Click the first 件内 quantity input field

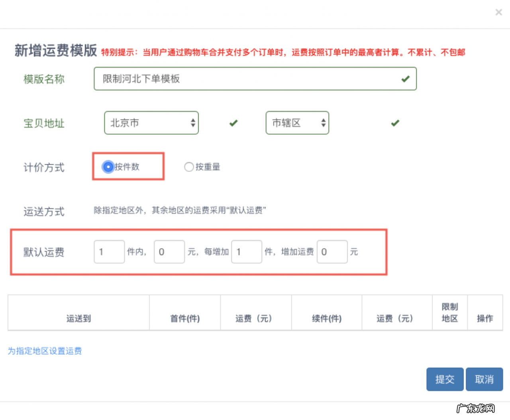click(x=109, y=251)
